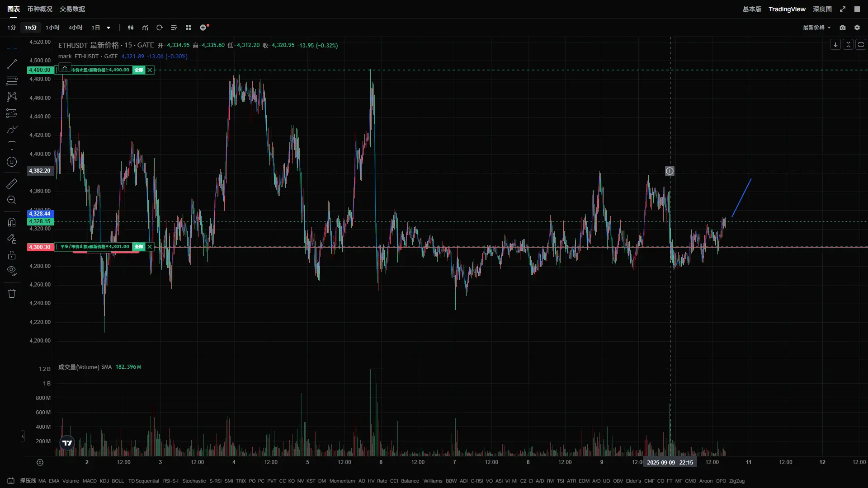The height and width of the screenshot is (488, 868).
Task: Expand the left side panel arrow
Action: click(23, 436)
